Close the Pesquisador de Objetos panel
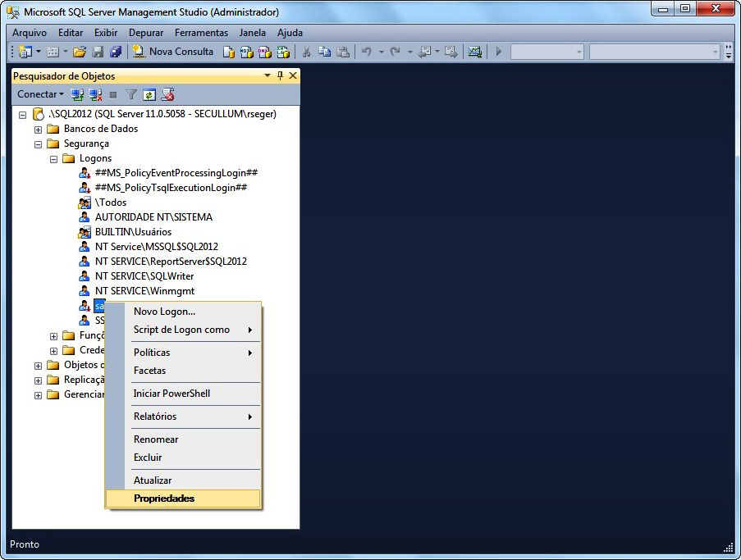This screenshot has width=741, height=560. point(292,75)
